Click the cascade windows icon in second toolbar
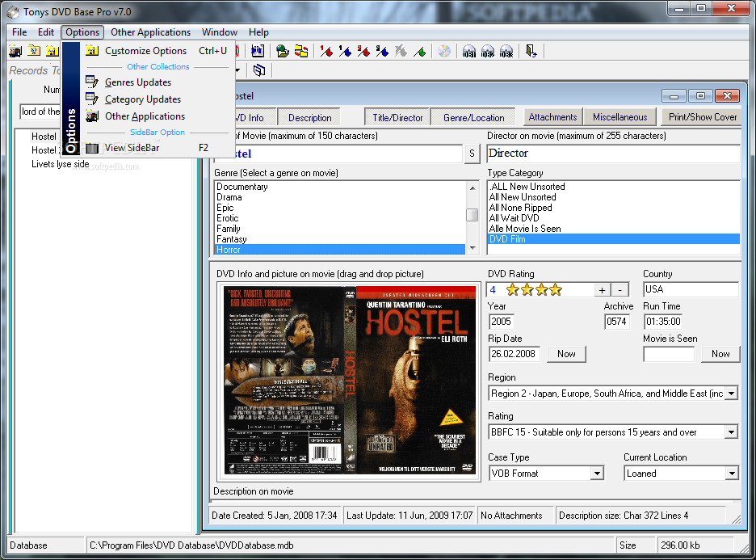Viewport: 756px width, 560px height. pyautogui.click(x=259, y=70)
